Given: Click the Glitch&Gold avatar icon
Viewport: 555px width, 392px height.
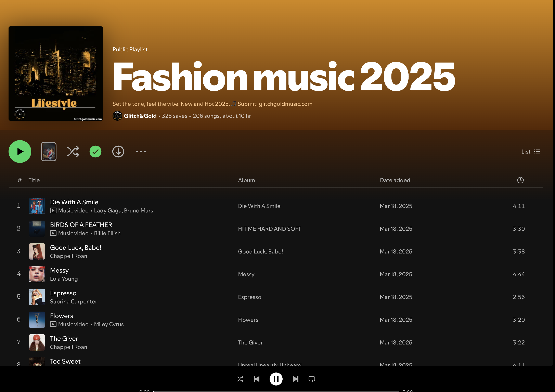Looking at the screenshot, I should pyautogui.click(x=117, y=116).
